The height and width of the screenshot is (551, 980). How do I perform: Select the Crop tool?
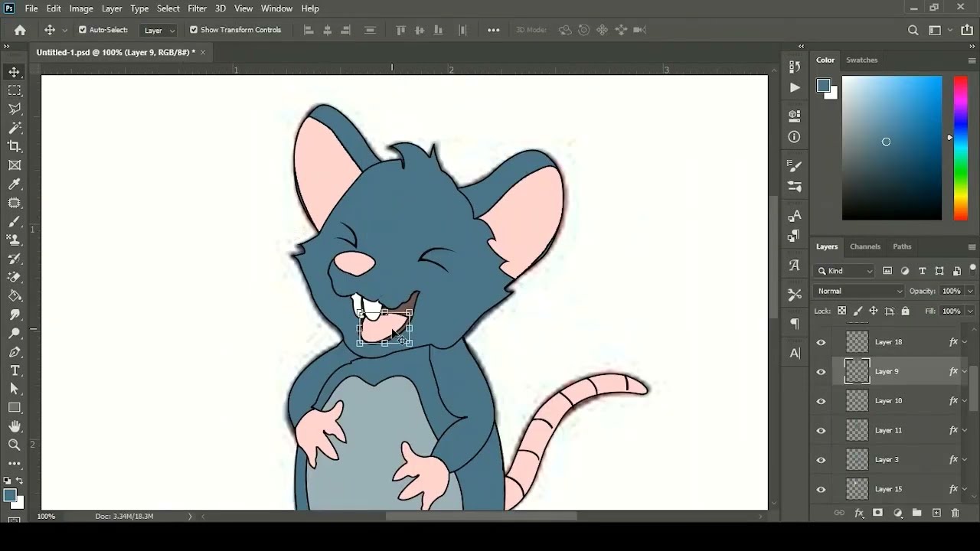tap(15, 146)
